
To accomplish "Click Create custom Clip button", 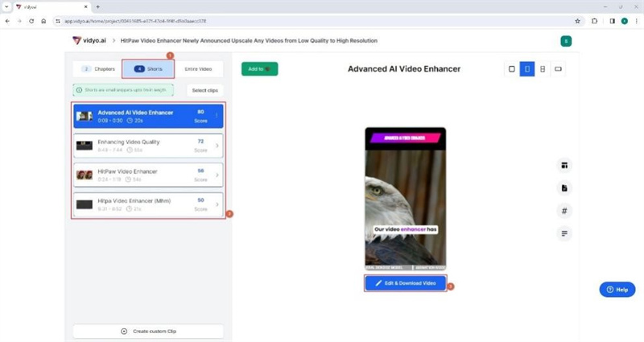I will pos(148,332).
